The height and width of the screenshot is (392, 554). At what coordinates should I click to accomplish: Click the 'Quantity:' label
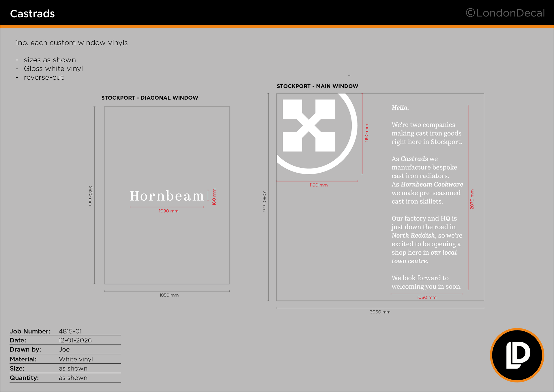[x=24, y=378]
